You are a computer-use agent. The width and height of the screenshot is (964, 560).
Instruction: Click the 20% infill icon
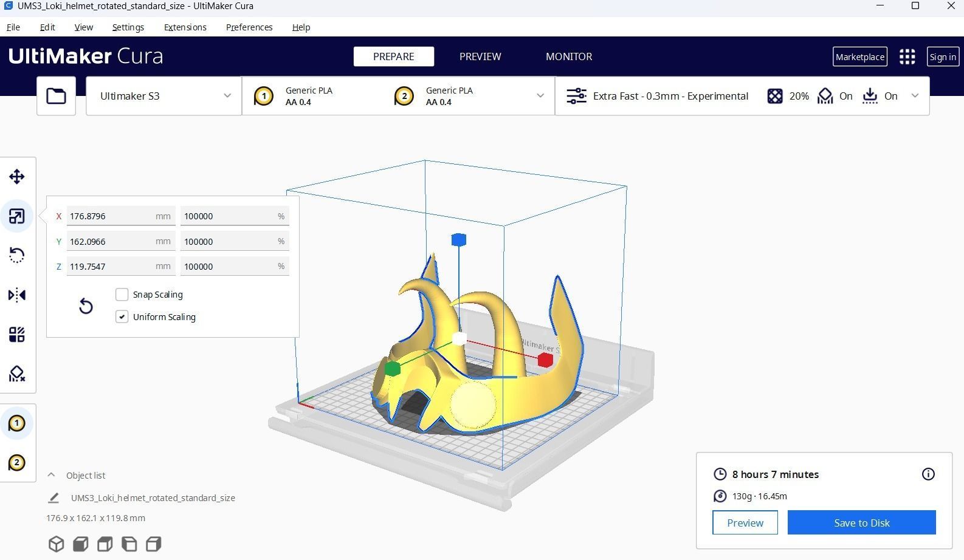coord(775,96)
